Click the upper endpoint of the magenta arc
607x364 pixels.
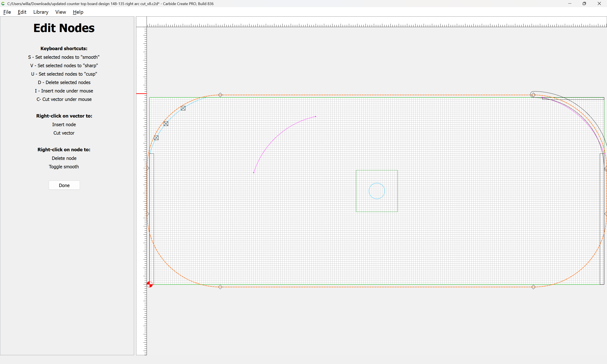point(316,116)
